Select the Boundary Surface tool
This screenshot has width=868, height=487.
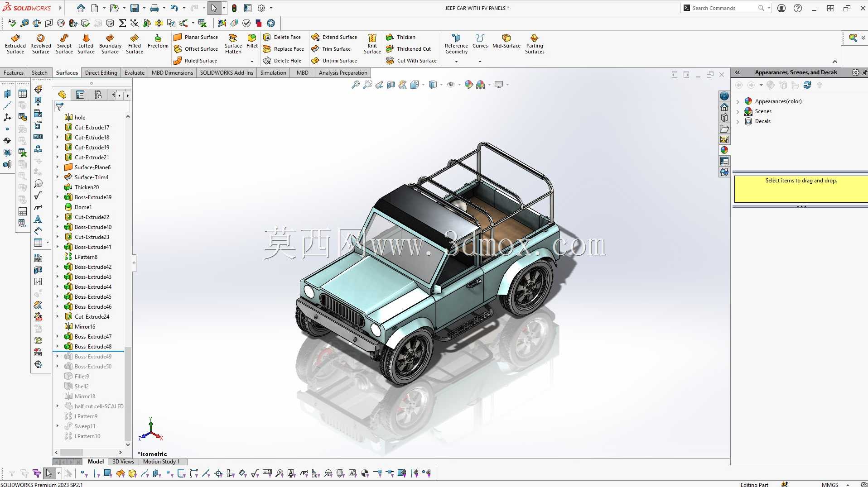click(110, 44)
